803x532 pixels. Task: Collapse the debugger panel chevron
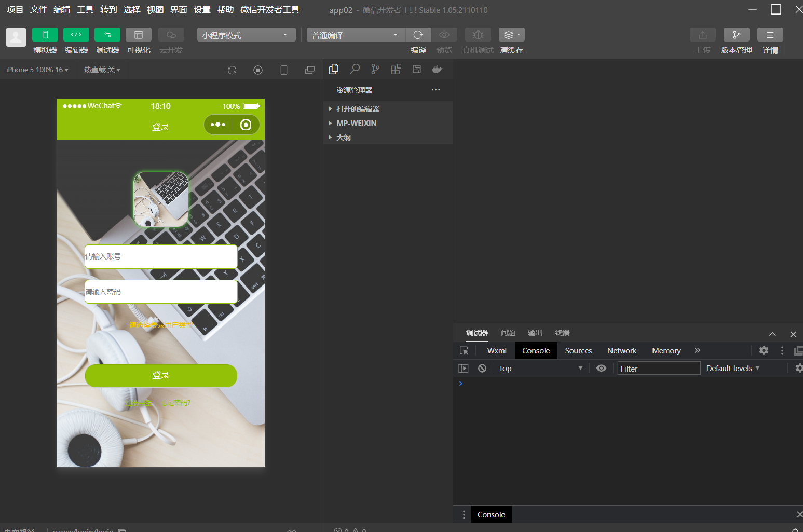click(x=772, y=334)
